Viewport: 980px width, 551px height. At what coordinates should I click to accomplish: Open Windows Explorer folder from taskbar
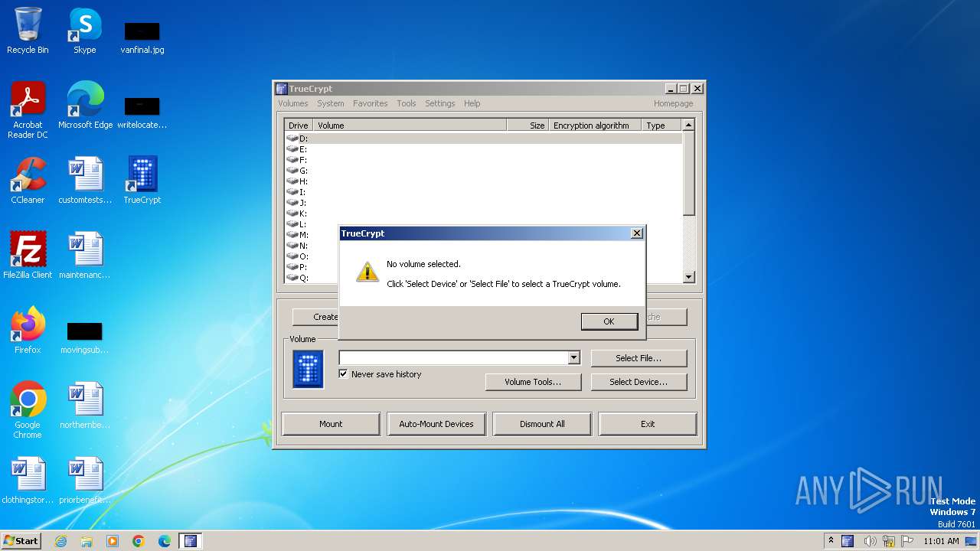(87, 541)
